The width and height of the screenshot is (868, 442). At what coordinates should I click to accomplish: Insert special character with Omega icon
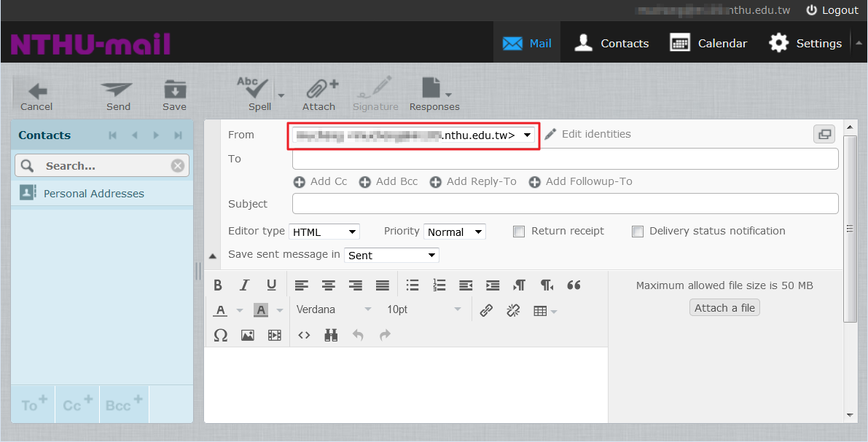point(220,335)
